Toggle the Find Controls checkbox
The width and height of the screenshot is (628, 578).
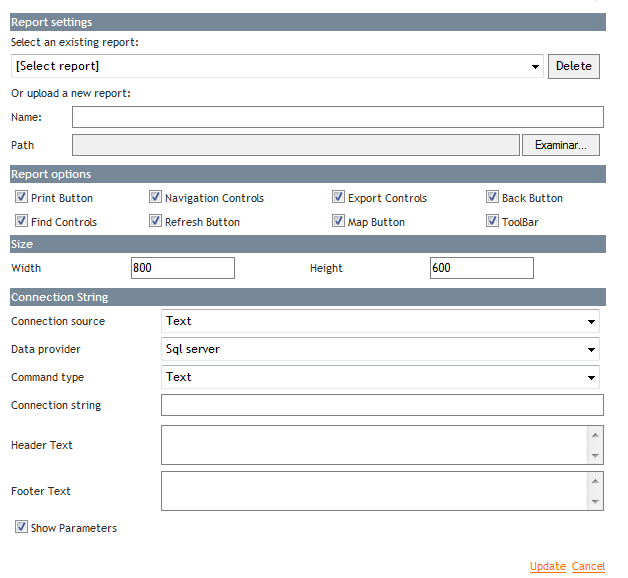coord(21,222)
